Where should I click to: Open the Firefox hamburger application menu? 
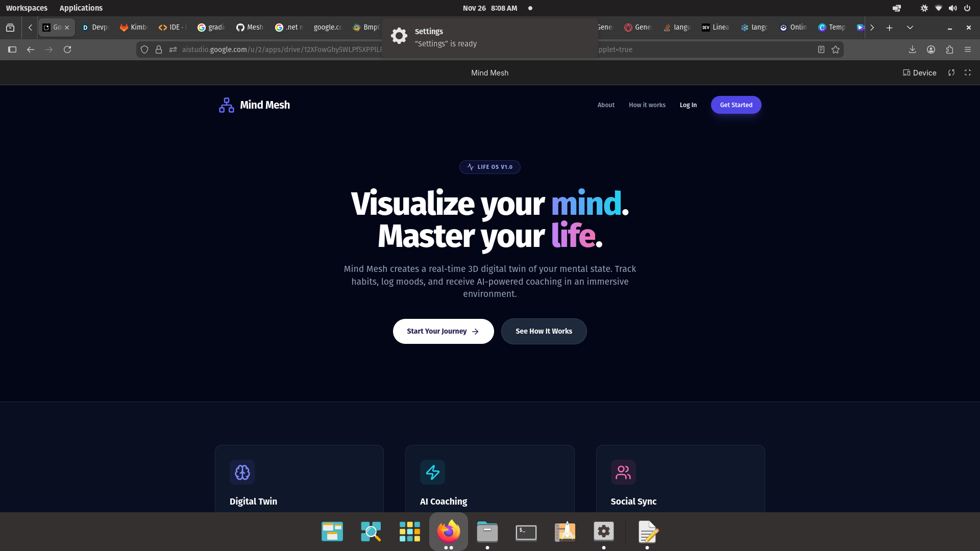[x=968, y=49]
